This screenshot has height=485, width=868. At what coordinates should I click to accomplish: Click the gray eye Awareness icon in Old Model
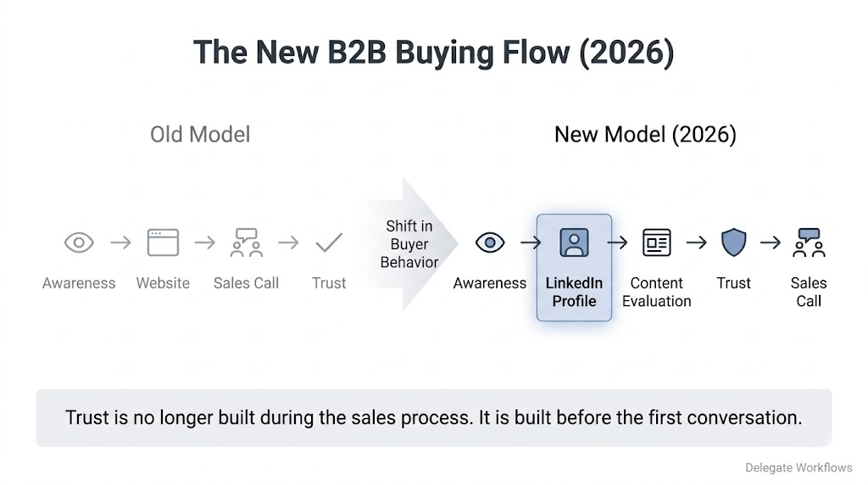click(79, 243)
